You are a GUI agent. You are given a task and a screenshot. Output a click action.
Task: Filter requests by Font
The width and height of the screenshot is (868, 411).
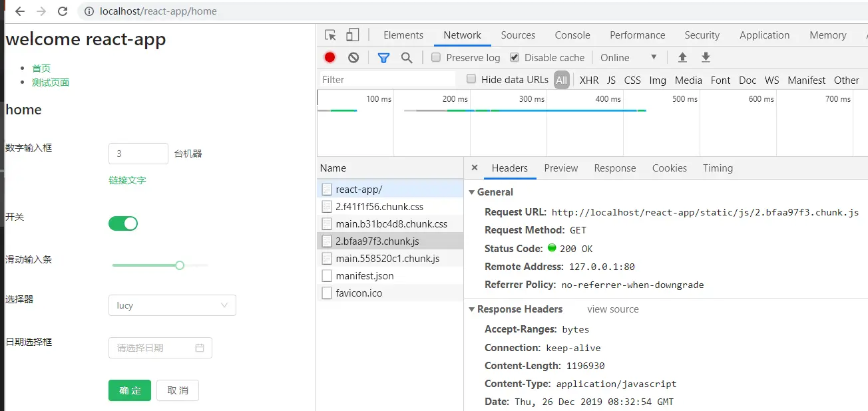point(720,80)
